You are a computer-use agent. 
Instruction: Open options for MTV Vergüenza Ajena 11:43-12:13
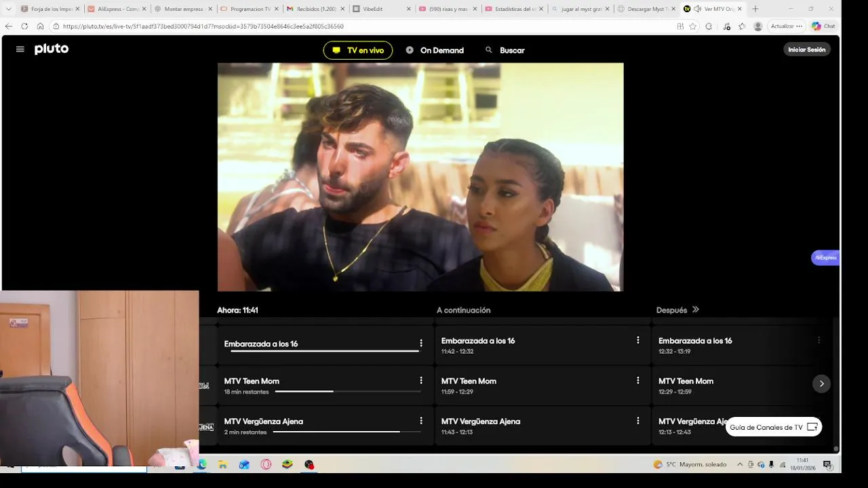637,421
